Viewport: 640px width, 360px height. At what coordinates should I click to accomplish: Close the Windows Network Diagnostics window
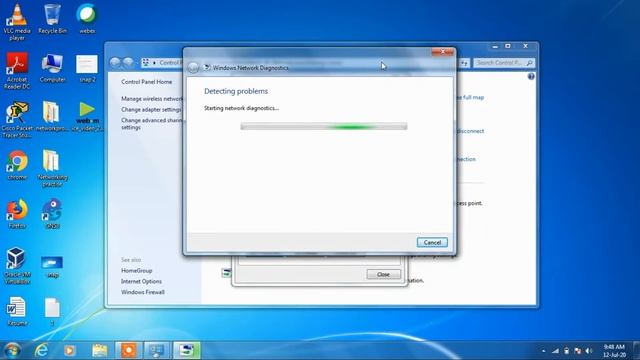(442, 52)
